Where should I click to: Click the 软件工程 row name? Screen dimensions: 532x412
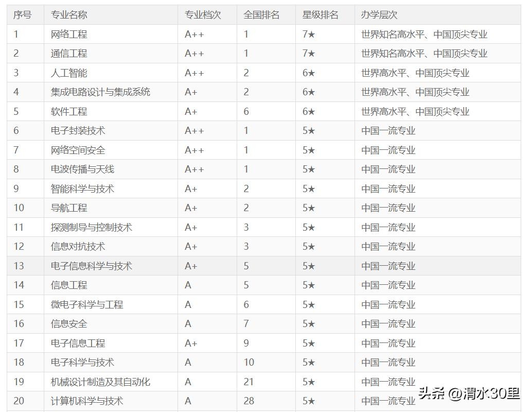pyautogui.click(x=69, y=112)
